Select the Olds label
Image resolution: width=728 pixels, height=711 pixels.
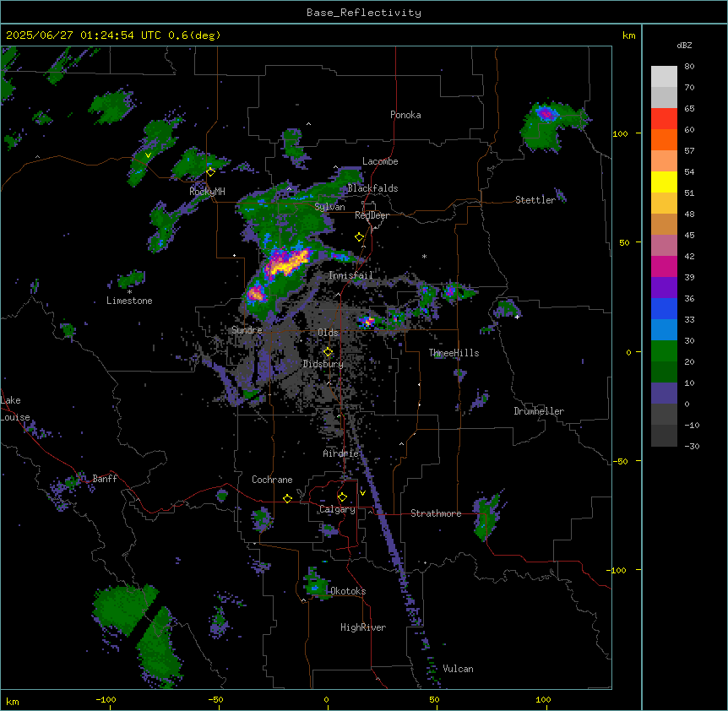click(x=328, y=333)
